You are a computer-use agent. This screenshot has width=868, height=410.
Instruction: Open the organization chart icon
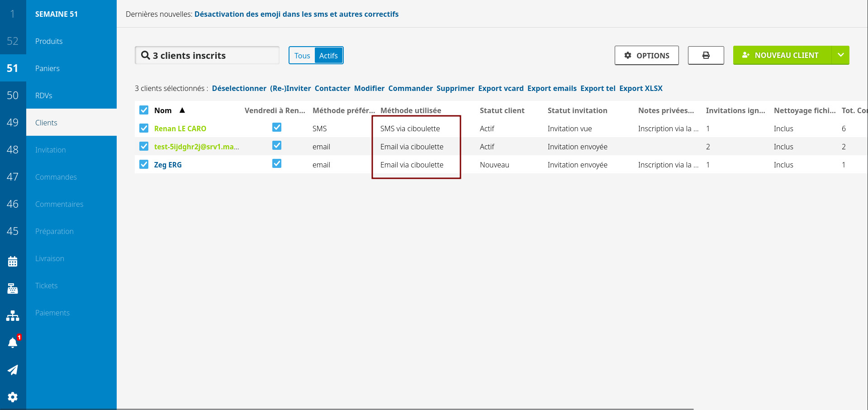tap(13, 315)
